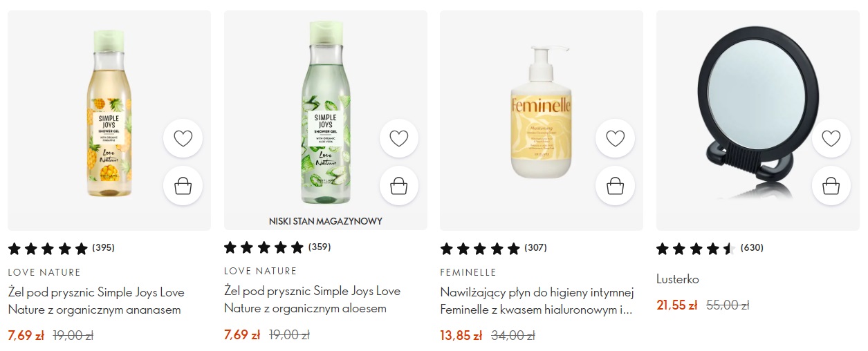Select the FEMINELLE brand label
This screenshot has height=351, width=868.
click(468, 272)
